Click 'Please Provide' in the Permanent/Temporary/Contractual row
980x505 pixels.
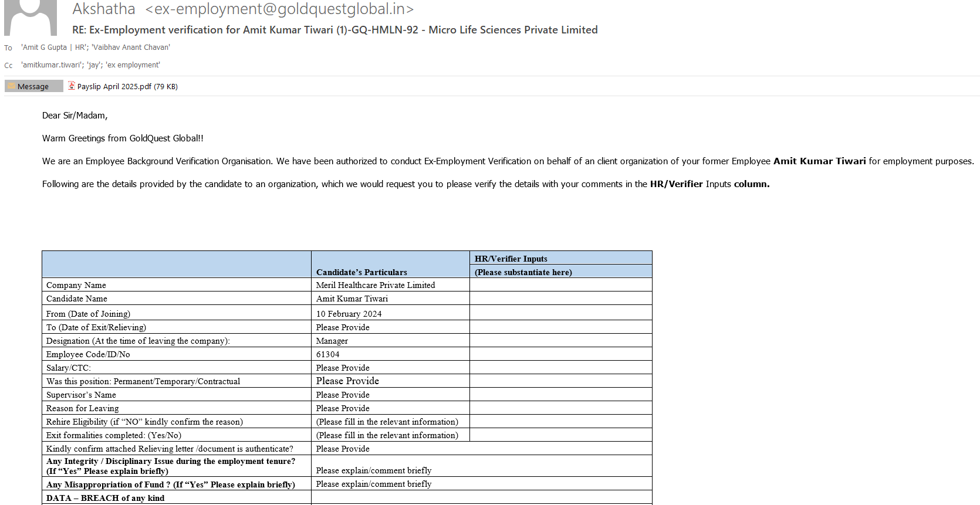347,381
